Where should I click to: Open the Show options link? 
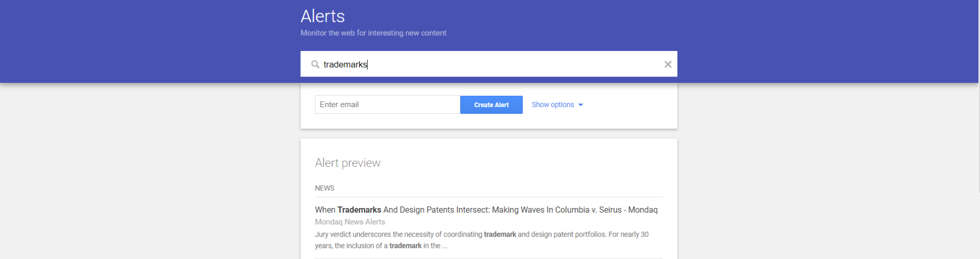pyautogui.click(x=553, y=105)
